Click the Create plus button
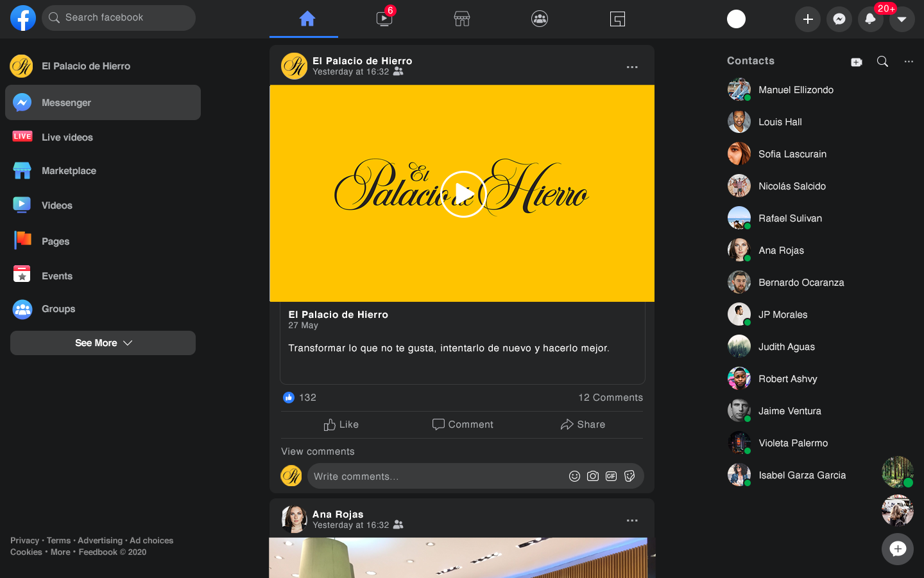This screenshot has height=578, width=924. pos(808,19)
